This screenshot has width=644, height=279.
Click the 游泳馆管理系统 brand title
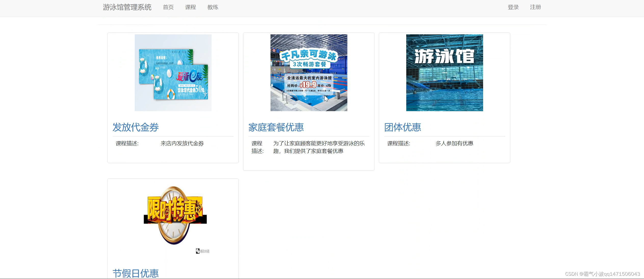pos(127,7)
